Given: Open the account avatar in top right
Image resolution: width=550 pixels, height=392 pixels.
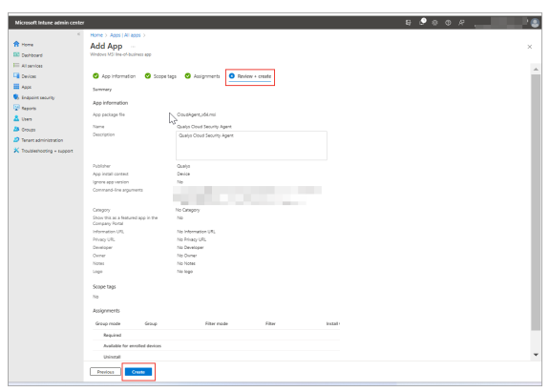Looking at the screenshot, I should [x=535, y=23].
